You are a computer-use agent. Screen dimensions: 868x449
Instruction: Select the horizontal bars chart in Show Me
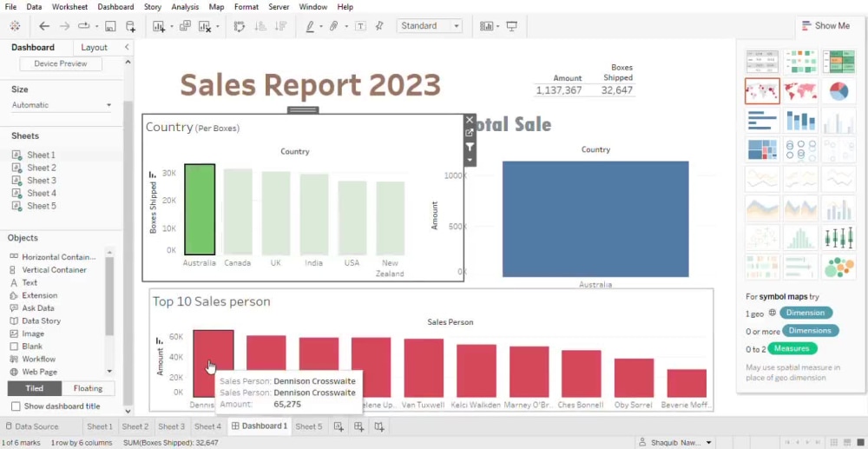click(x=762, y=120)
